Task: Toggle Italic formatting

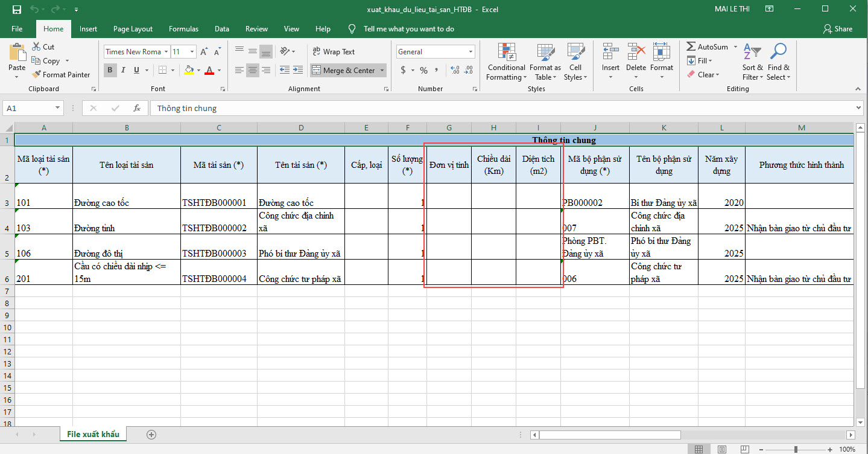Action: [124, 71]
